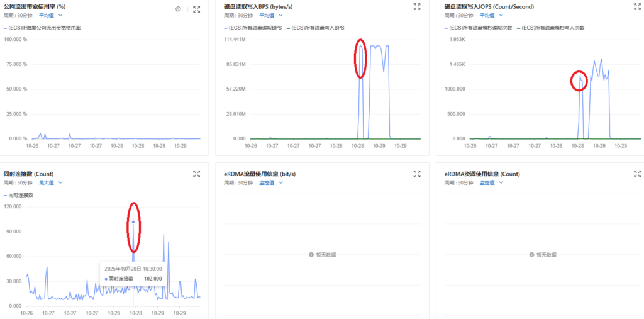This screenshot has height=319, width=644.
Task: Click 周期:30分钟 label in 同时连接数 panel
Action: coord(17,182)
